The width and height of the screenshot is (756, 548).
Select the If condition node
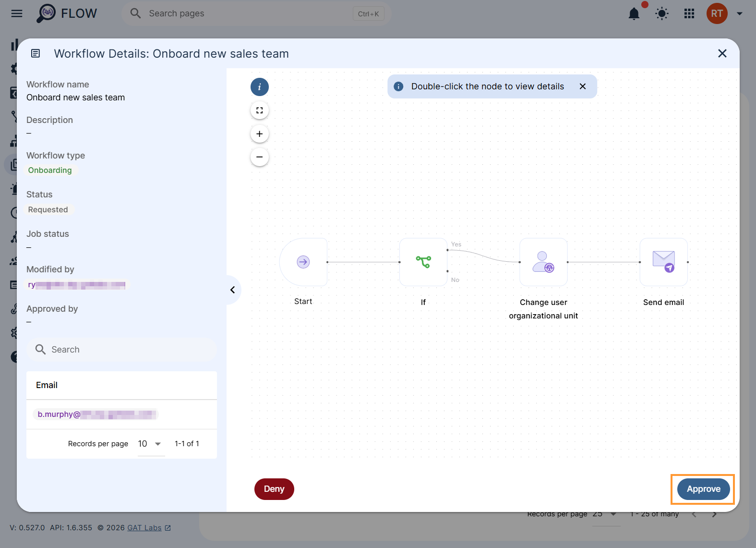pyautogui.click(x=423, y=262)
